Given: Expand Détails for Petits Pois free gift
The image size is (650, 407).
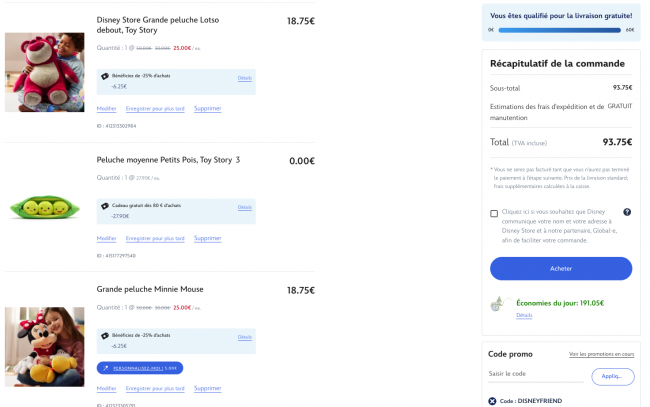Looking at the screenshot, I should click(x=245, y=207).
